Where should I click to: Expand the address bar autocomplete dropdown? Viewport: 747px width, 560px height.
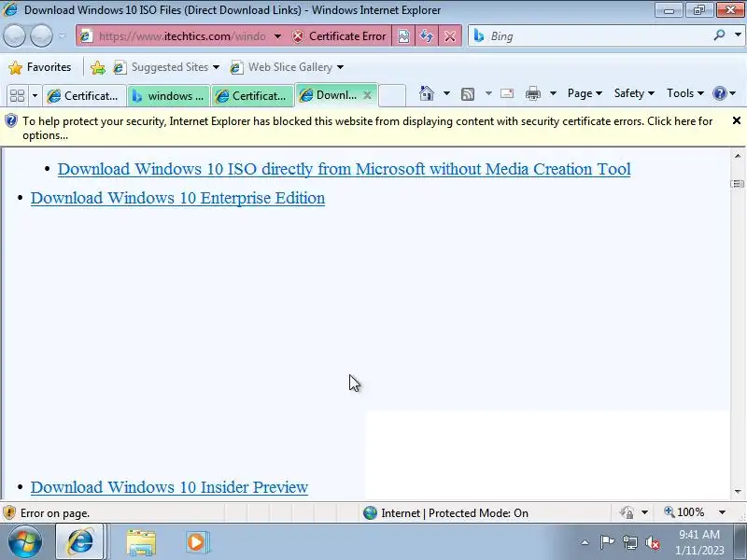pos(277,36)
